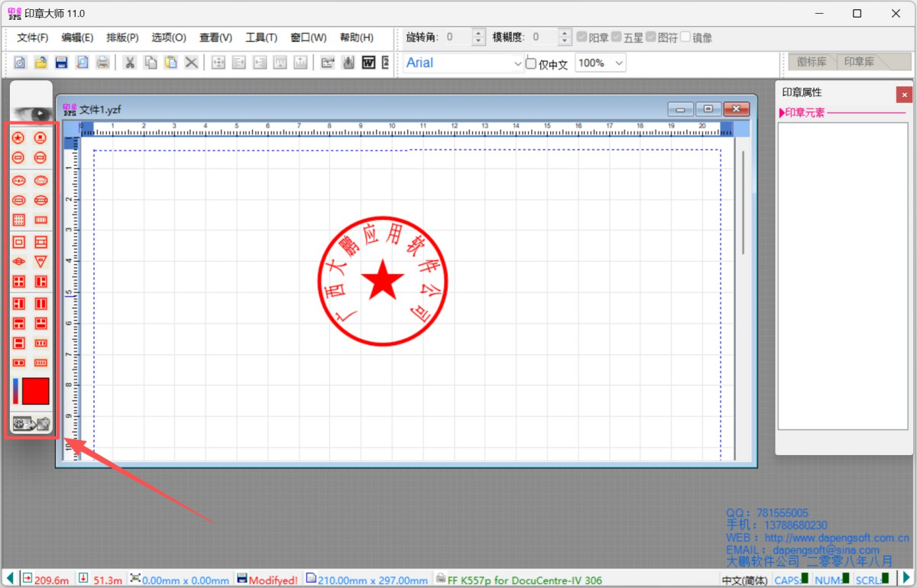Switch to the 印章库 tab
The image size is (917, 588).
tap(859, 62)
